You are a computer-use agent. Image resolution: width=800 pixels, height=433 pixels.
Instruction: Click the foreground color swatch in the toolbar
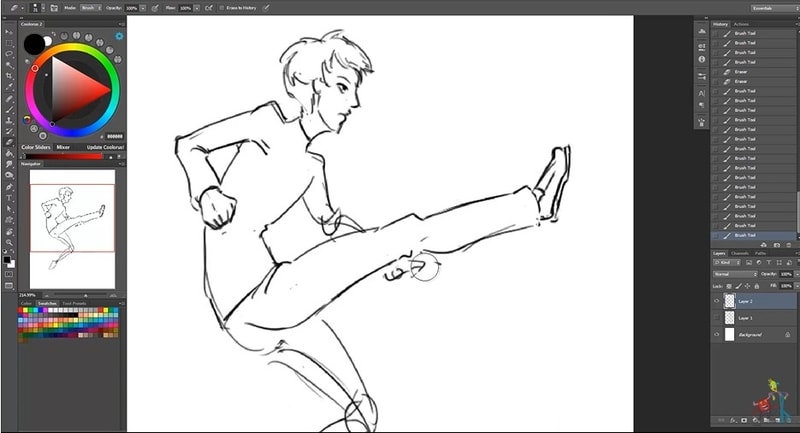8,259
